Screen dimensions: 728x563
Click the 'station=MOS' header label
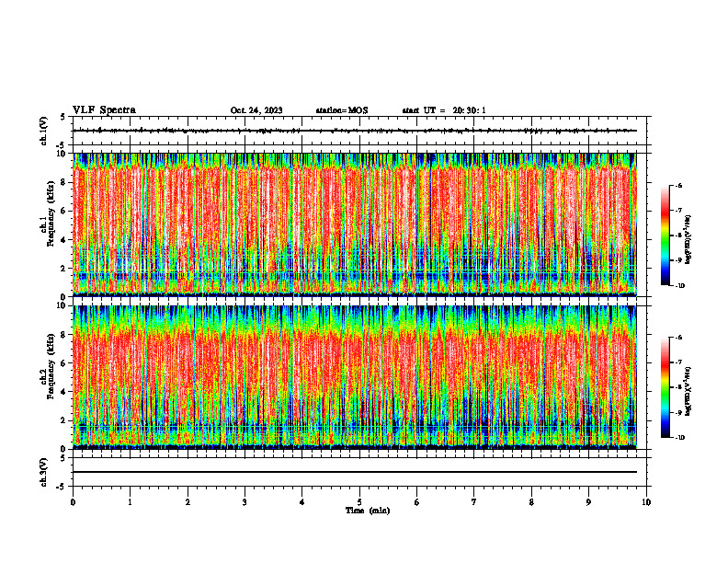342,110
